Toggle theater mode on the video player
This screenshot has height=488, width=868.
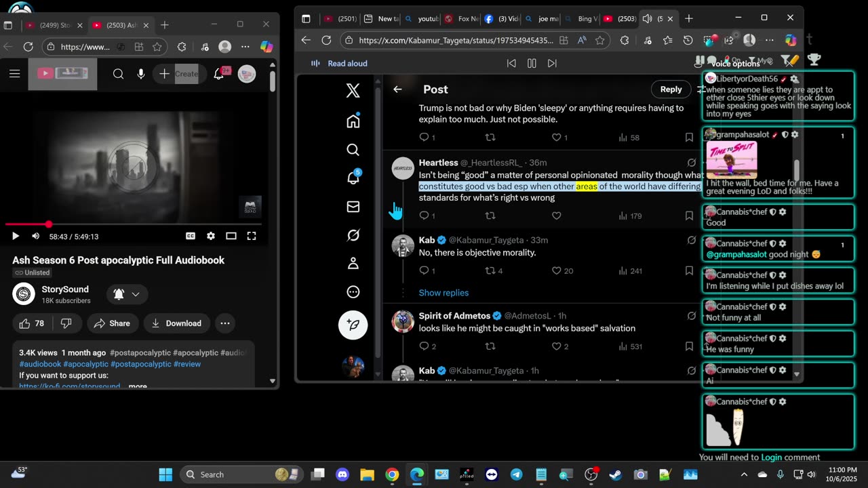[x=231, y=236]
